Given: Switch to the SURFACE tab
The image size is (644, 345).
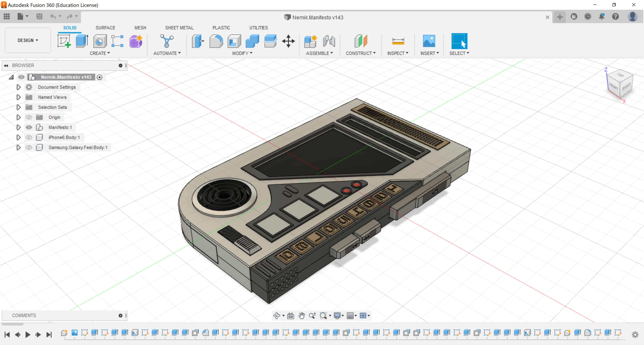Looking at the screenshot, I should coord(105,28).
